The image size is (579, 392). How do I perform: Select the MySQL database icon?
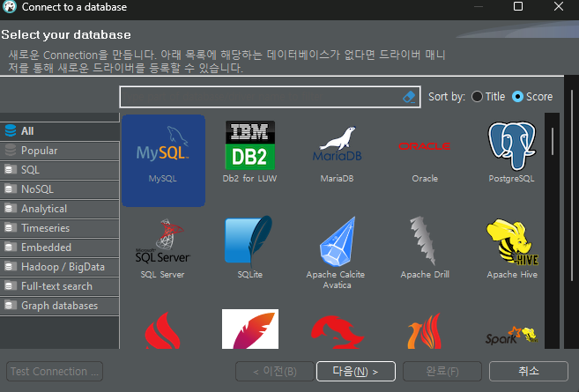[163, 160]
